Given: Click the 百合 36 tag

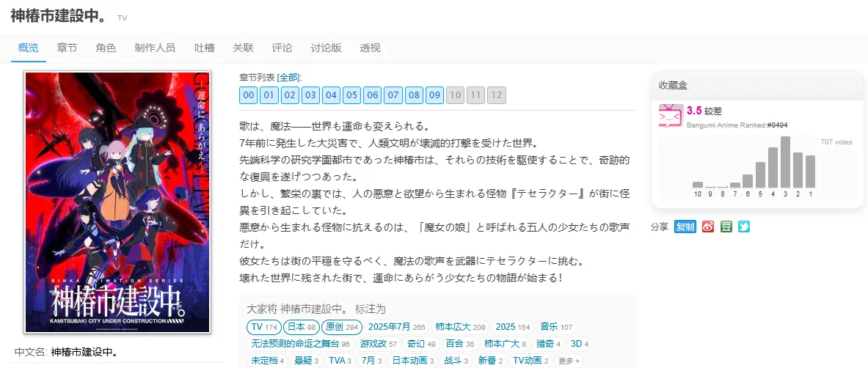Looking at the screenshot, I should coord(461,345).
